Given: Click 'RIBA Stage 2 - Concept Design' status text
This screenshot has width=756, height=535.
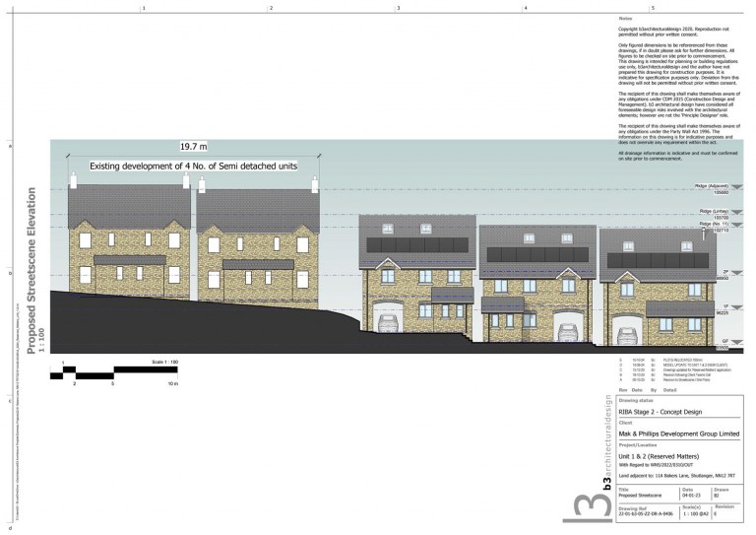Looking at the screenshot, I should coord(661,412).
